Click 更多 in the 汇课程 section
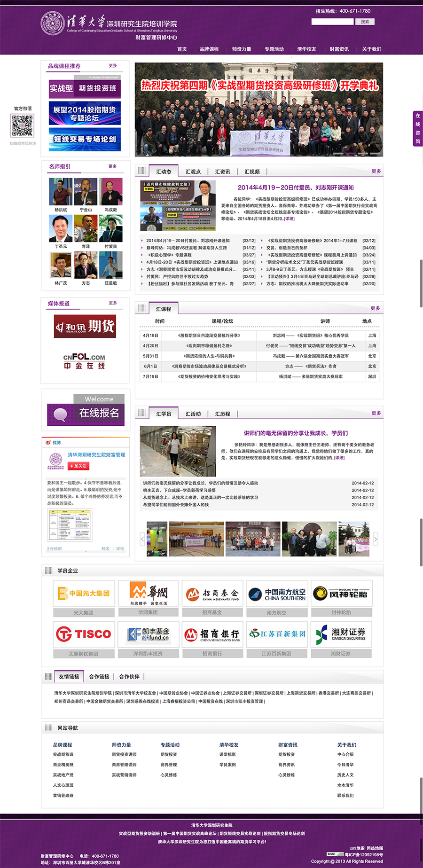The height and width of the screenshot is (868, 423). pyautogui.click(x=375, y=308)
